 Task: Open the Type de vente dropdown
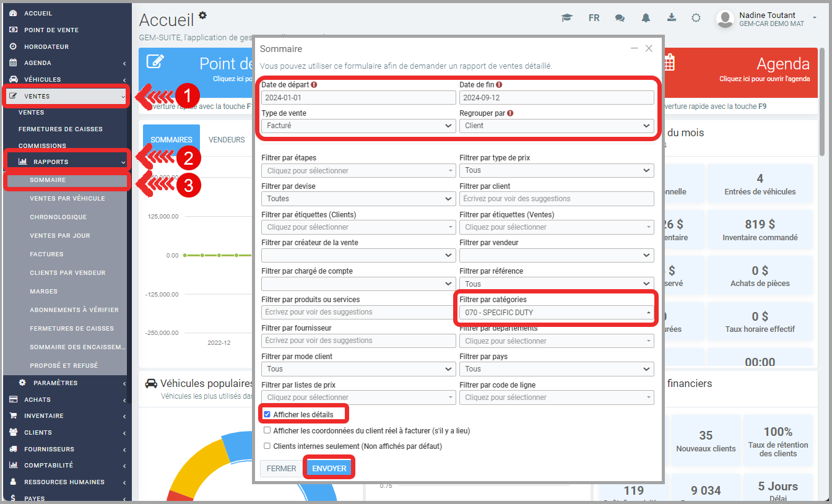(358, 126)
